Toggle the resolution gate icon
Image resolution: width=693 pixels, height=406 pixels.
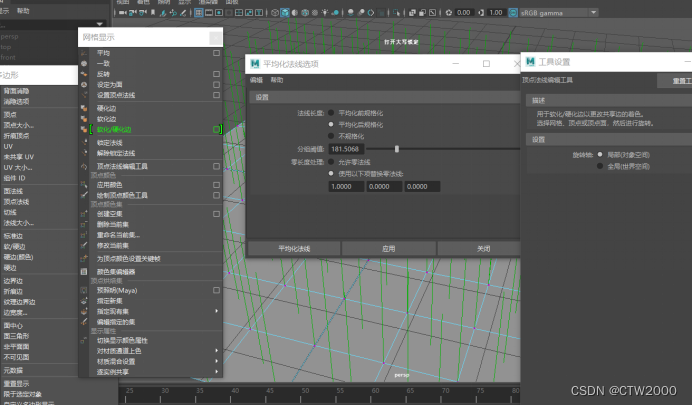click(219, 13)
